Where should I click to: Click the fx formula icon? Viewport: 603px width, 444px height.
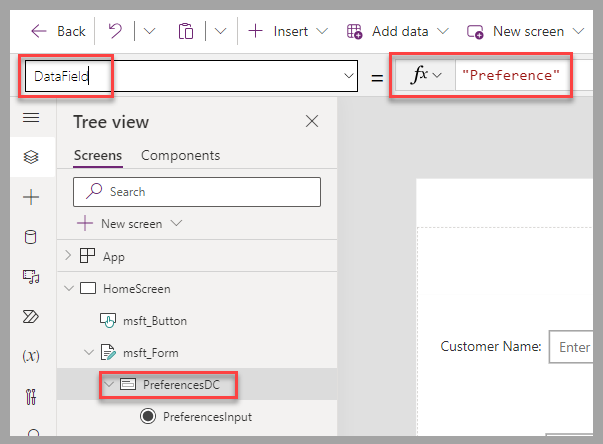point(419,75)
